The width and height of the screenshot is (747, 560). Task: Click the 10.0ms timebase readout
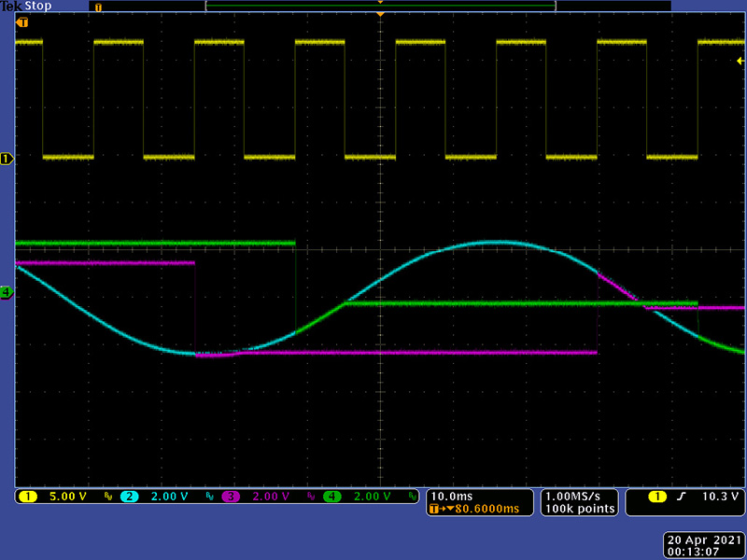point(452,497)
